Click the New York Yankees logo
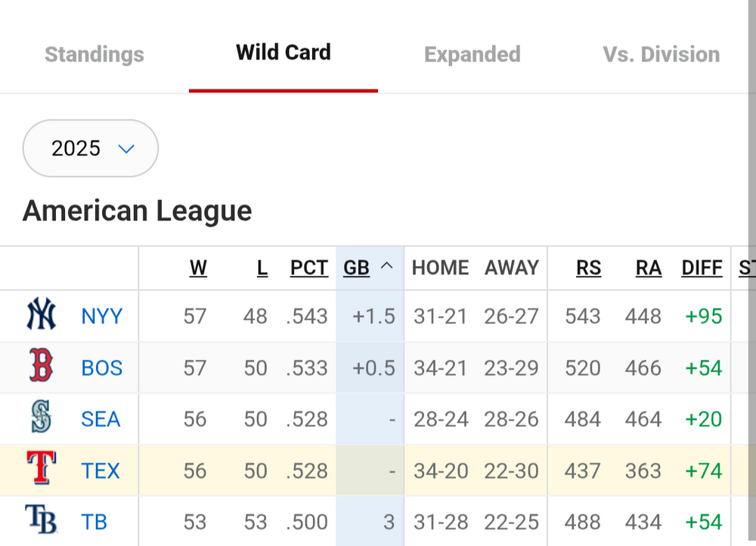This screenshot has height=546, width=756. tap(42, 315)
